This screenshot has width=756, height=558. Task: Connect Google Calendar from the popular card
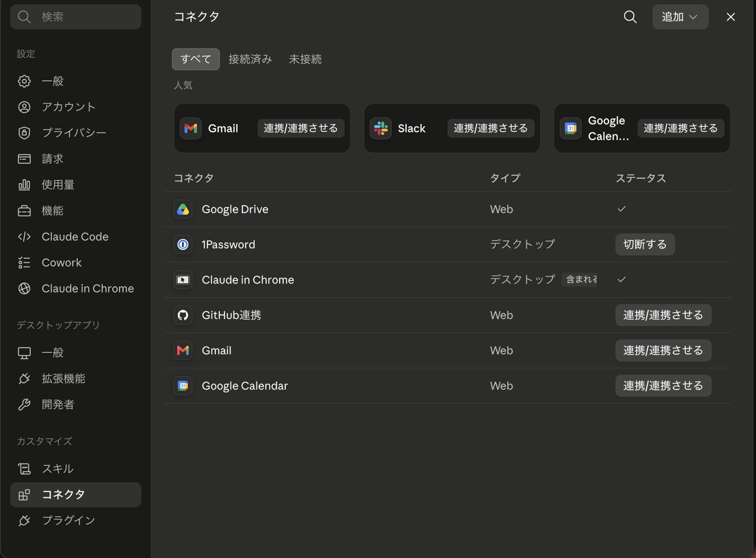(681, 128)
